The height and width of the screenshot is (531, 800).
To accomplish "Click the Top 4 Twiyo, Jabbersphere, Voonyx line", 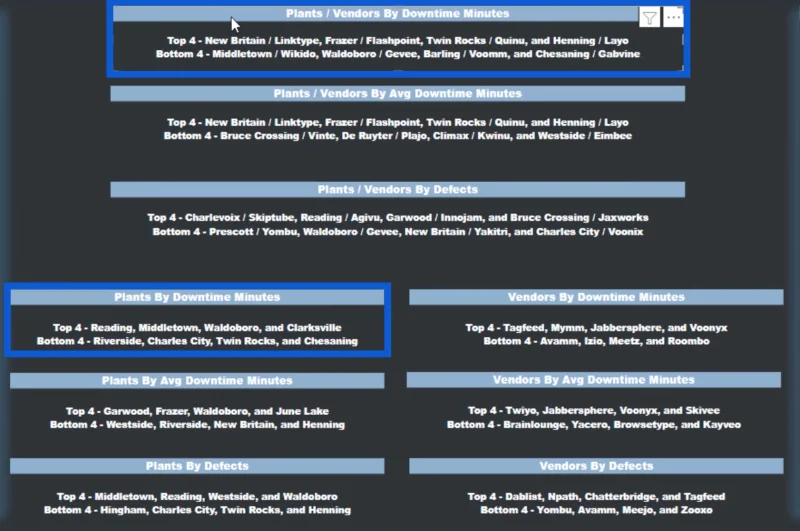I will click(x=593, y=411).
